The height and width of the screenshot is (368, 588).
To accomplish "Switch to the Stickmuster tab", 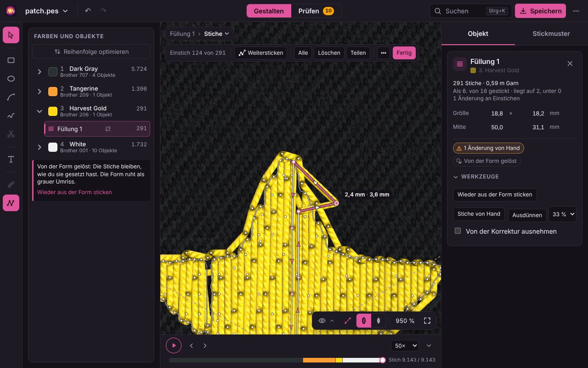I will pyautogui.click(x=551, y=34).
